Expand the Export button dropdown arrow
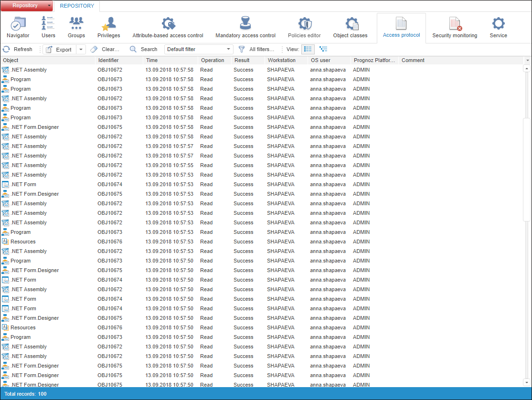The width and height of the screenshot is (532, 400). pyautogui.click(x=81, y=50)
